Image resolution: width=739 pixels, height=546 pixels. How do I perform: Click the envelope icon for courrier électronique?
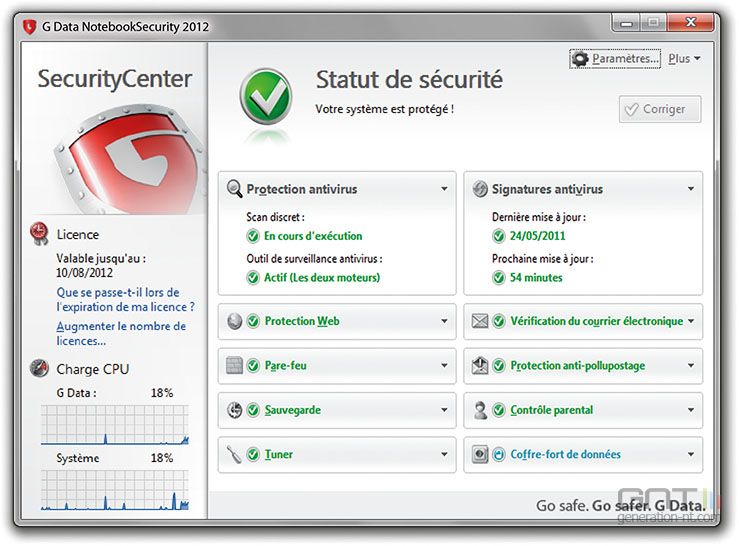click(480, 321)
